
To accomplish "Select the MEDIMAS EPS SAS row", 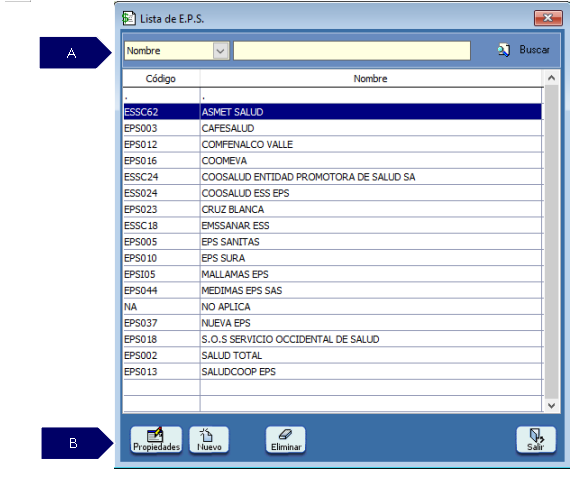I will pyautogui.click(x=333, y=291).
